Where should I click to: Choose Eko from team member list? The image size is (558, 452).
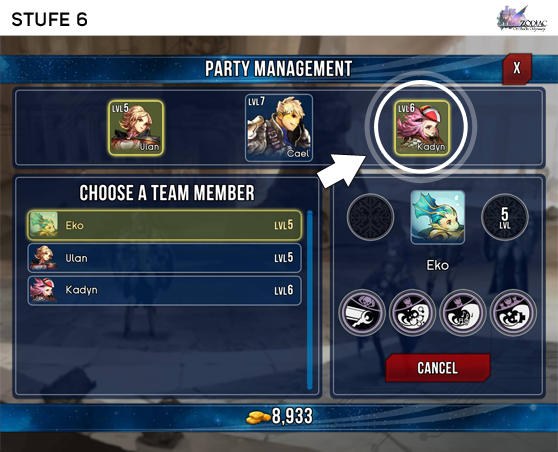(x=165, y=225)
